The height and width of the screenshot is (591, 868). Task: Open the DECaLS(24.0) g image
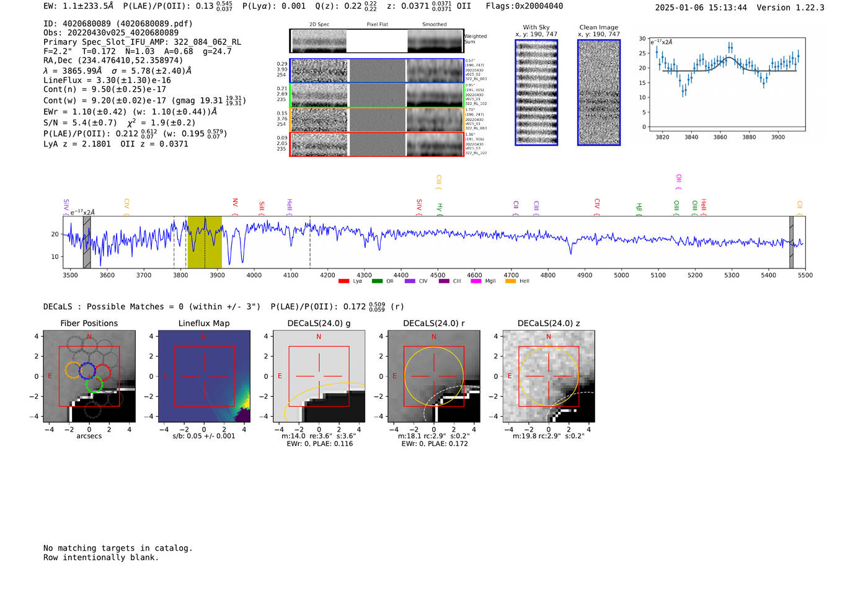[x=319, y=376]
